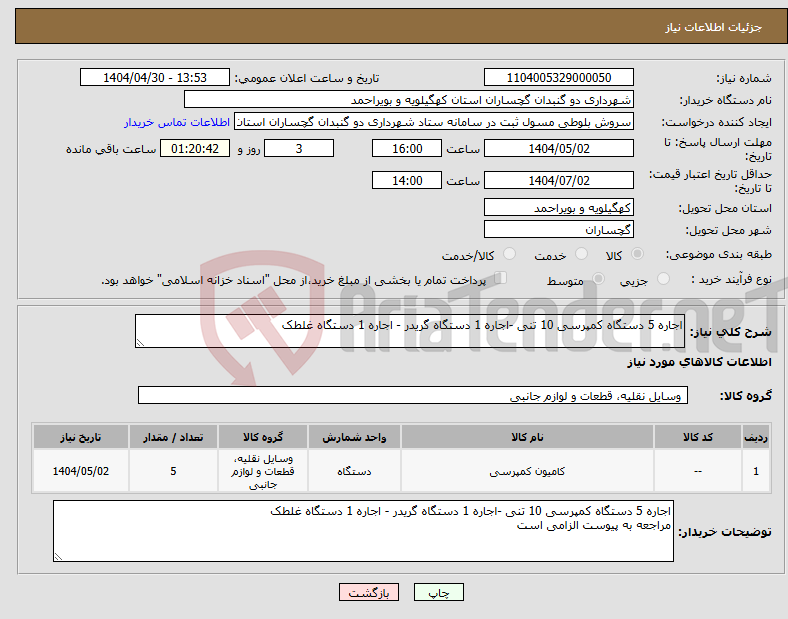
Task: Click the اطلاعات کالاهای مورد نیاز section heading
Action: tap(699, 362)
